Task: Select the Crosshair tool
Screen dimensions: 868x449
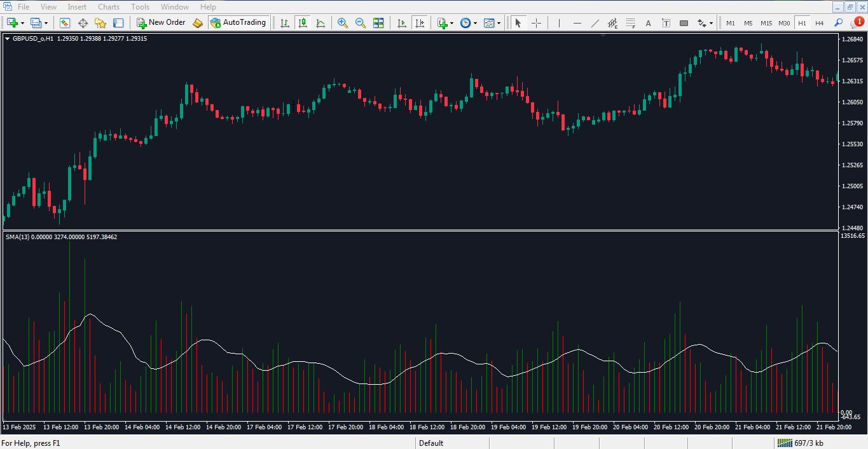Action: [536, 23]
